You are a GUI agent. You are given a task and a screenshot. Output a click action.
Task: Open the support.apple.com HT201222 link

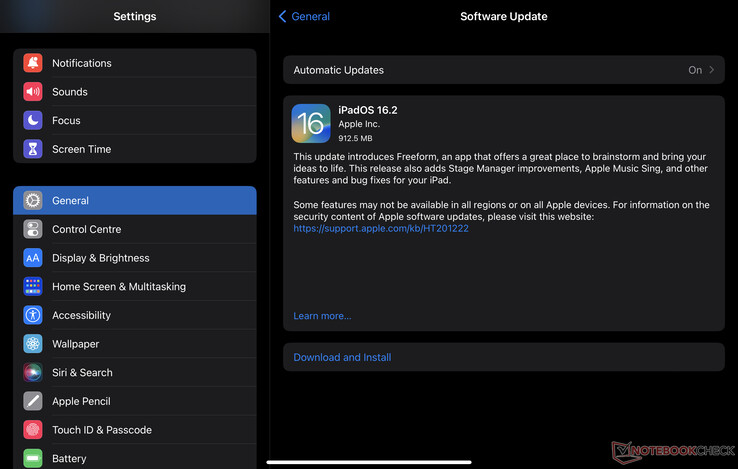tap(381, 228)
